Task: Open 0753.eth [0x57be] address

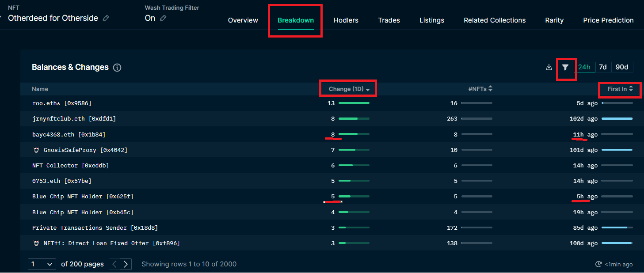Action: (62, 181)
